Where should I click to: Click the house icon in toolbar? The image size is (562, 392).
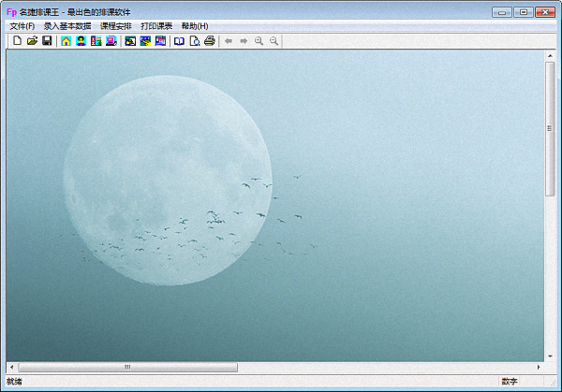pos(66,41)
